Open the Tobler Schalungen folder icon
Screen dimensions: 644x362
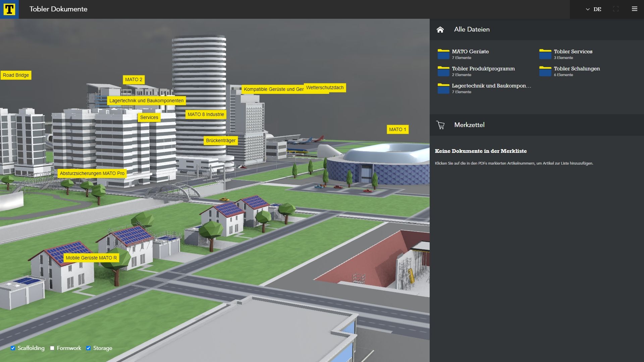pos(545,71)
